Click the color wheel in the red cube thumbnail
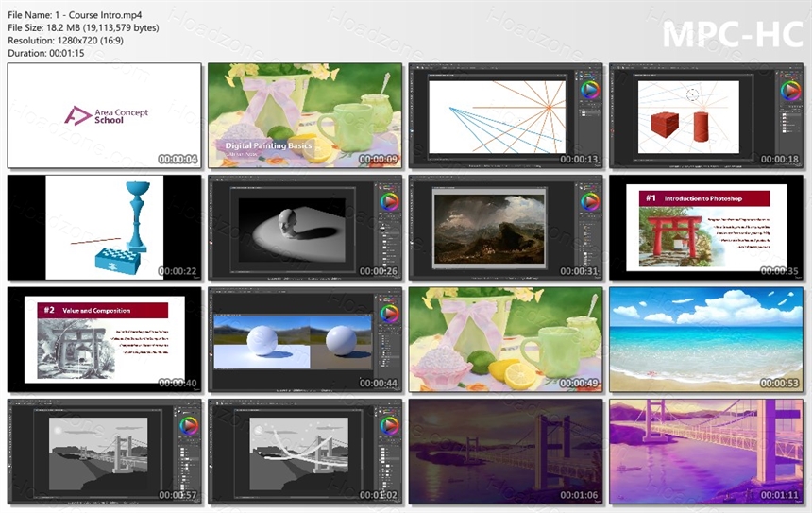The image size is (812, 513). point(790,90)
